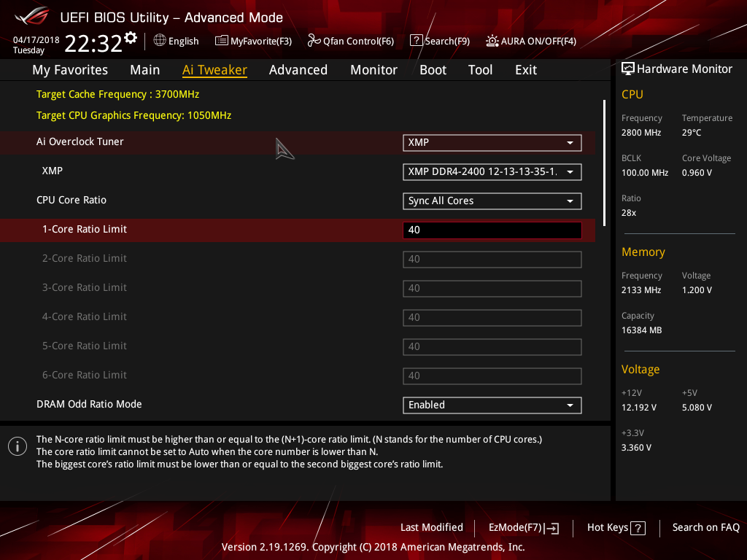Open Search on FAQ

tap(706, 528)
